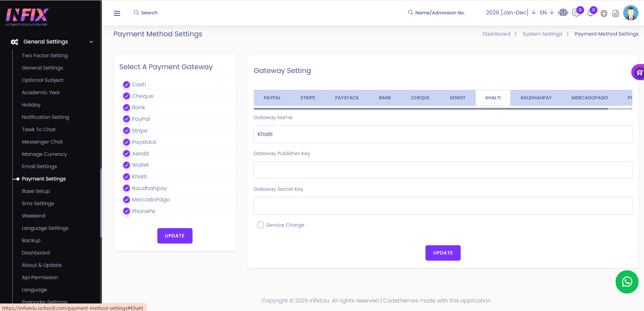Screen dimensions: 644x311
Task: Click the purple shopping cart icon
Action: 639,72
